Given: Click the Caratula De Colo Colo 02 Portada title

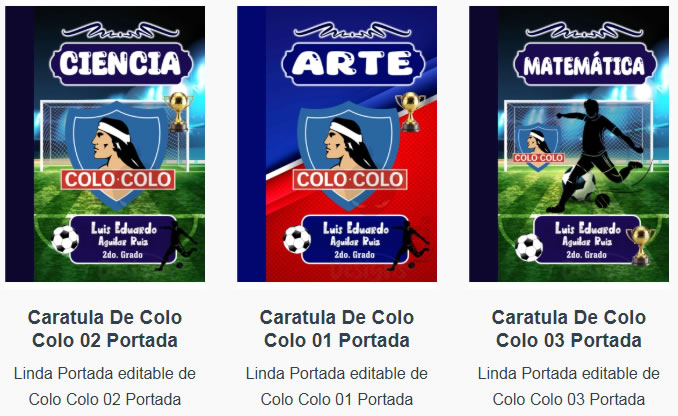Looking at the screenshot, I should (105, 329).
